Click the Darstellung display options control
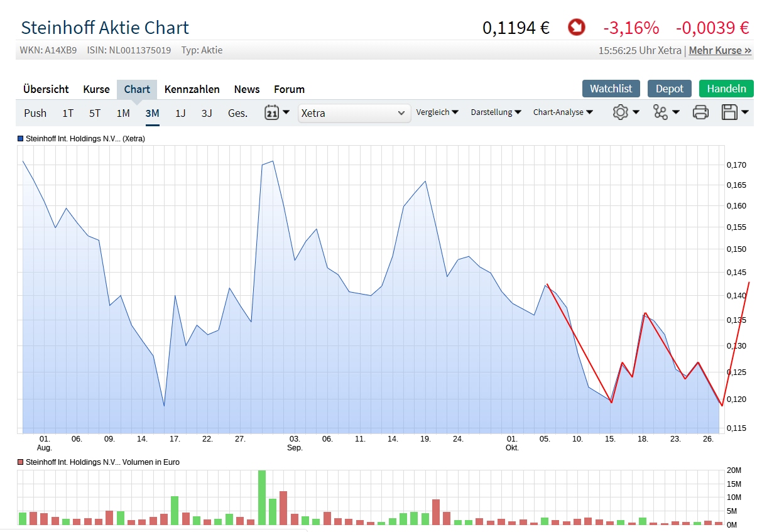This screenshot has height=532, width=762. (496, 112)
